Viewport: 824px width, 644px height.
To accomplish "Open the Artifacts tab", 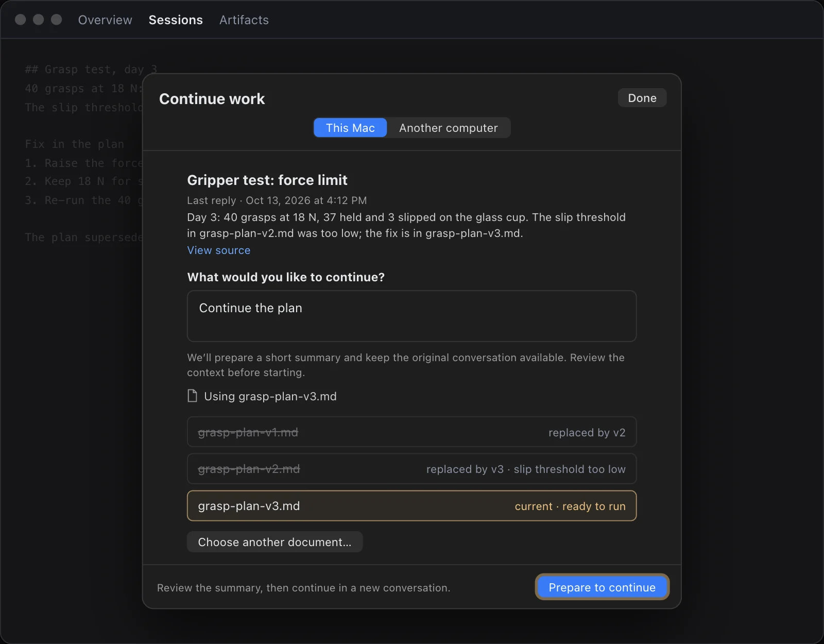I will [x=244, y=20].
